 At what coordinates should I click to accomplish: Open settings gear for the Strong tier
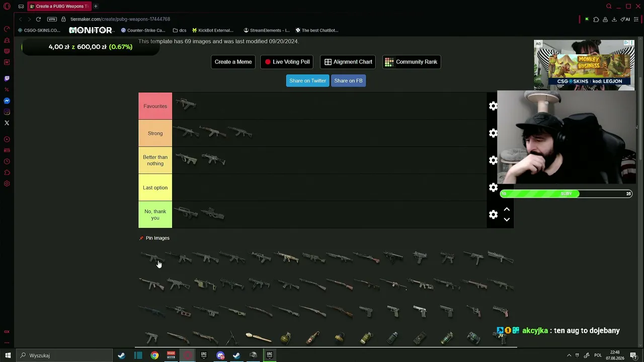point(493,133)
